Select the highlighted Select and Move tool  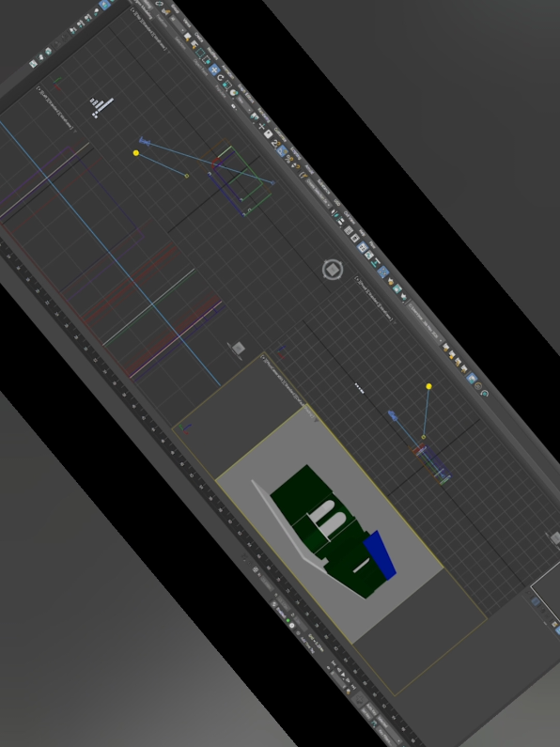[214, 70]
